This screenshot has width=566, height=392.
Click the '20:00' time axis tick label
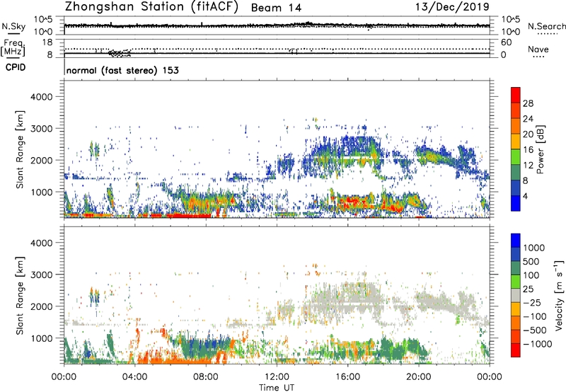[x=418, y=377]
